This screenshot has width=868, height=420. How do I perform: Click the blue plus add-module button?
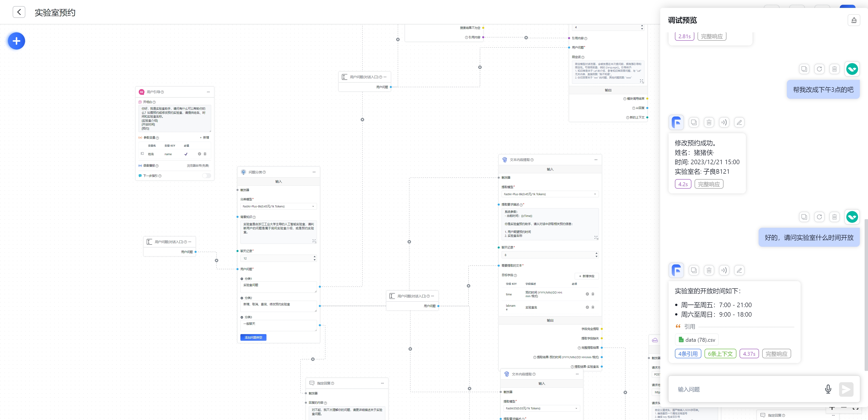coord(17,41)
